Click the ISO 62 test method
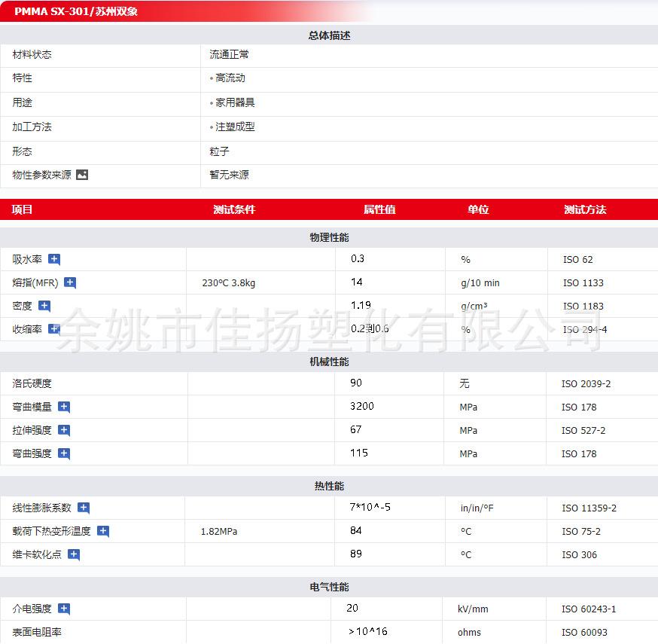The width and height of the screenshot is (658, 644). click(578, 259)
